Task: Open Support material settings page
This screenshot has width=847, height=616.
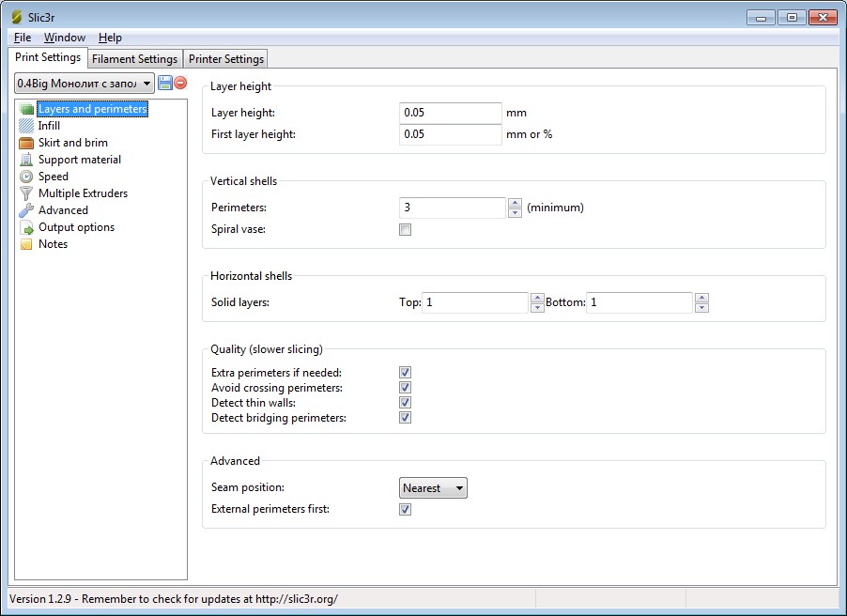Action: pyautogui.click(x=79, y=160)
